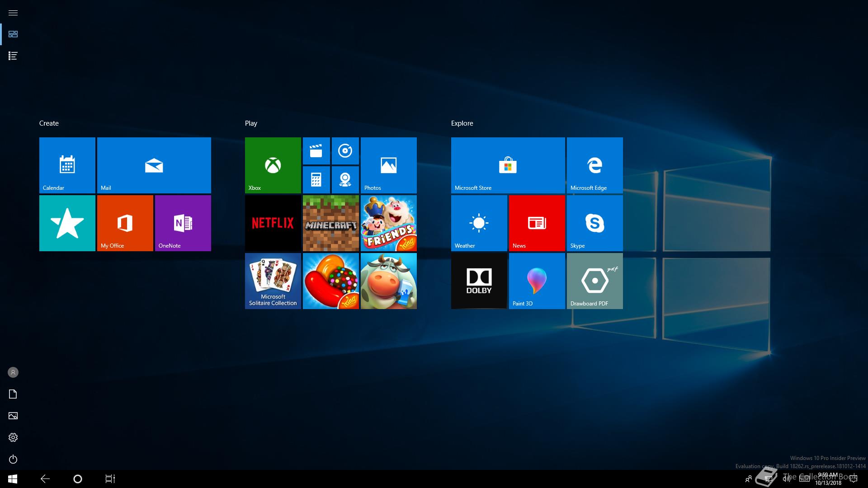This screenshot has width=868, height=488.
Task: Open Microsoft Solitaire Collection tile
Action: pyautogui.click(x=273, y=281)
